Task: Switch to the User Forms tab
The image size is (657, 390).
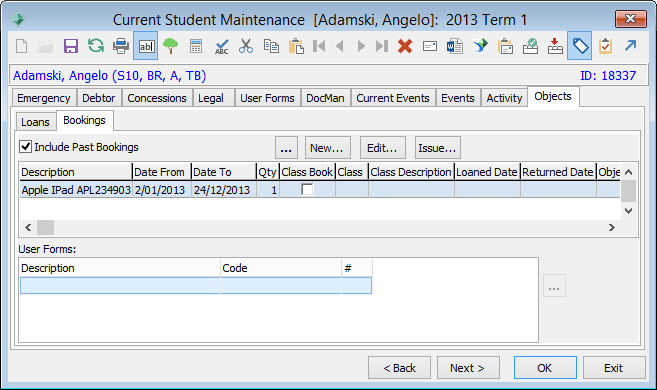Action: 267,98
